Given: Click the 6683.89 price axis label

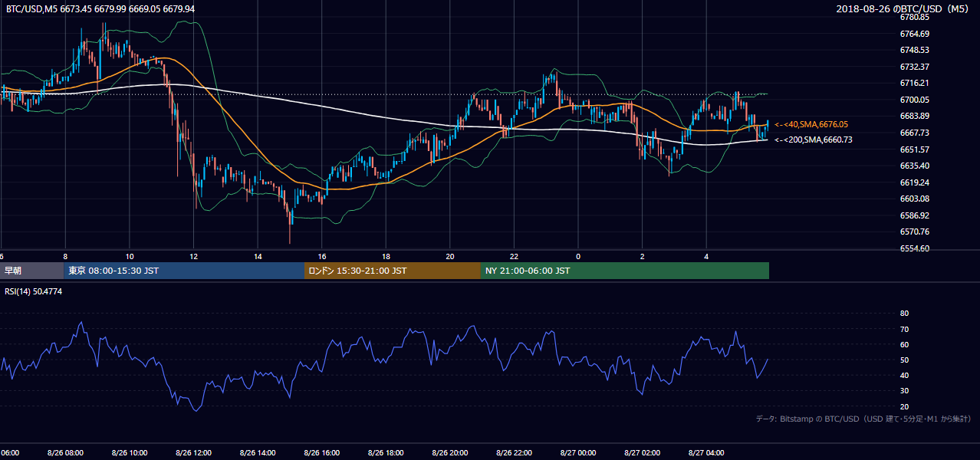Looking at the screenshot, I should coord(914,116).
